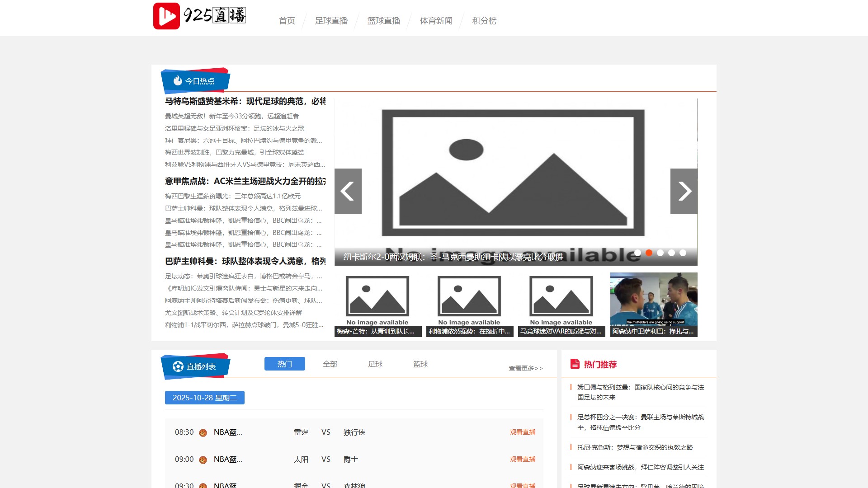Select the first carousel indicator dot
Image resolution: width=868 pixels, height=488 pixels.
tap(637, 253)
